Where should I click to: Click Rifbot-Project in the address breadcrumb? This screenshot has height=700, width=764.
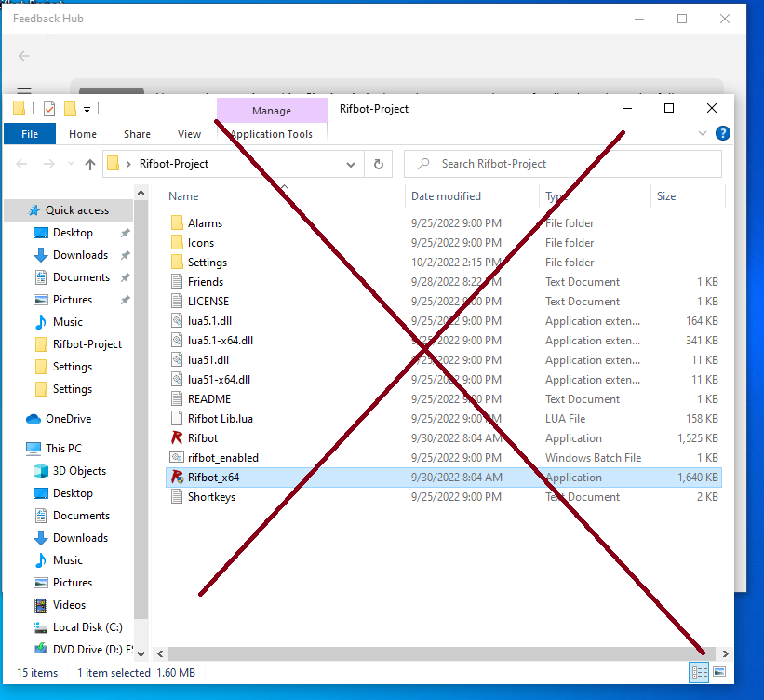[x=174, y=164]
